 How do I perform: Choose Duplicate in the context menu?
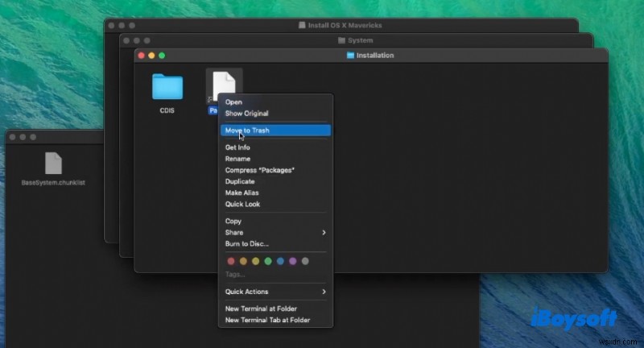pos(275,181)
